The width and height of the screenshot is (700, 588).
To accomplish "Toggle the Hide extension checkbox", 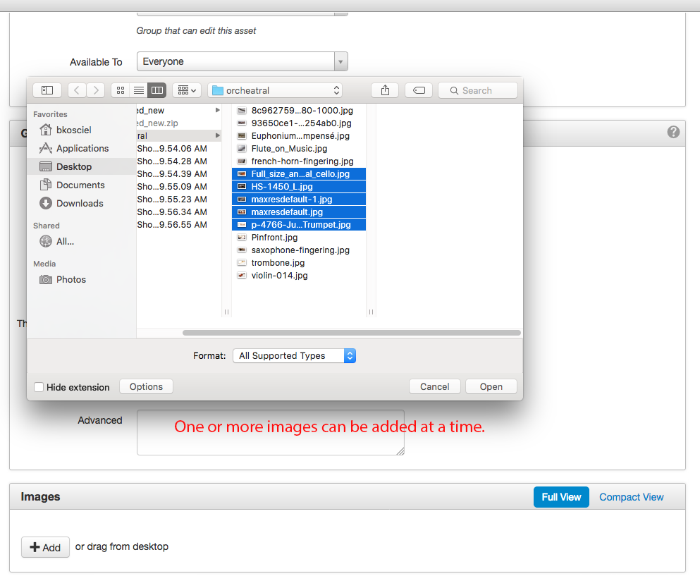I will [x=39, y=387].
